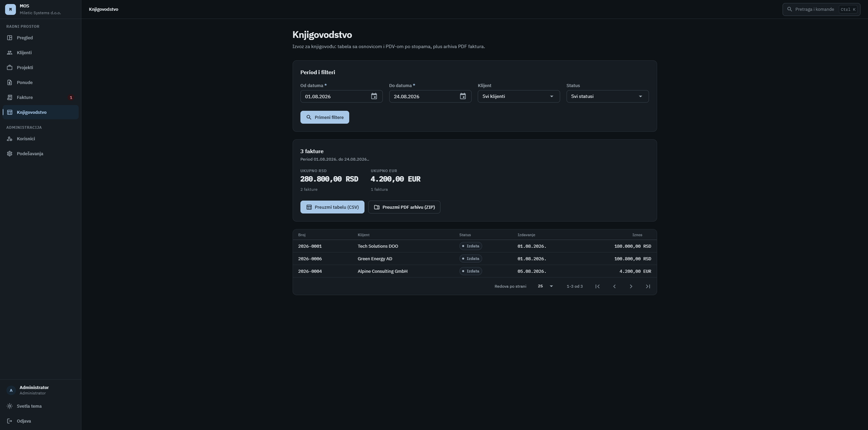Click the Primeni filtere button

pyautogui.click(x=325, y=117)
